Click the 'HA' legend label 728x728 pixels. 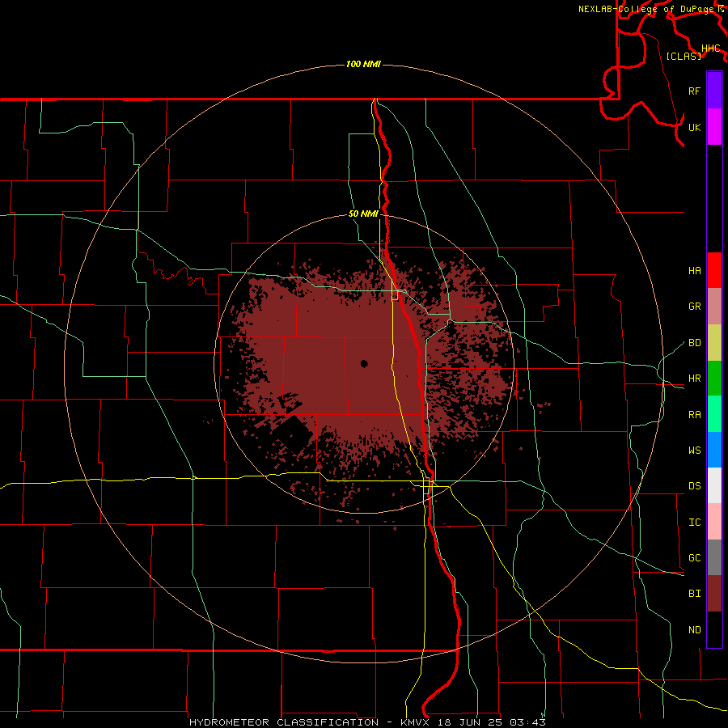tap(695, 271)
